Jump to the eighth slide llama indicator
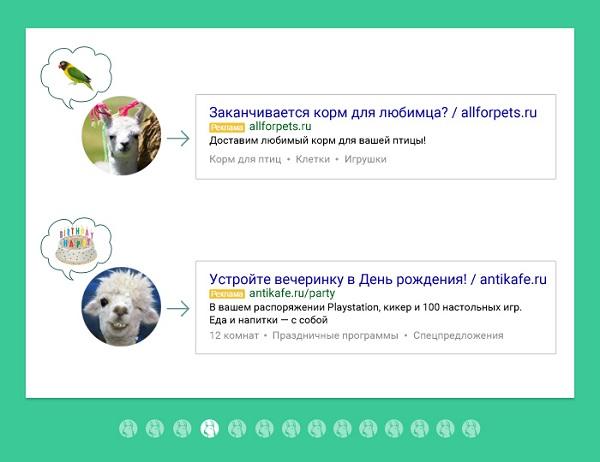Image resolution: width=600 pixels, height=462 pixels. (317, 428)
